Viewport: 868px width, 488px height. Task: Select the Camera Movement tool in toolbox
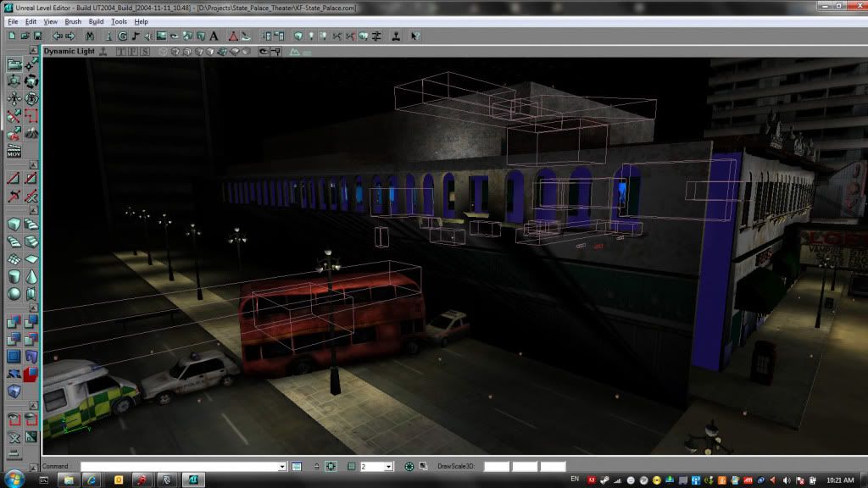[x=14, y=64]
